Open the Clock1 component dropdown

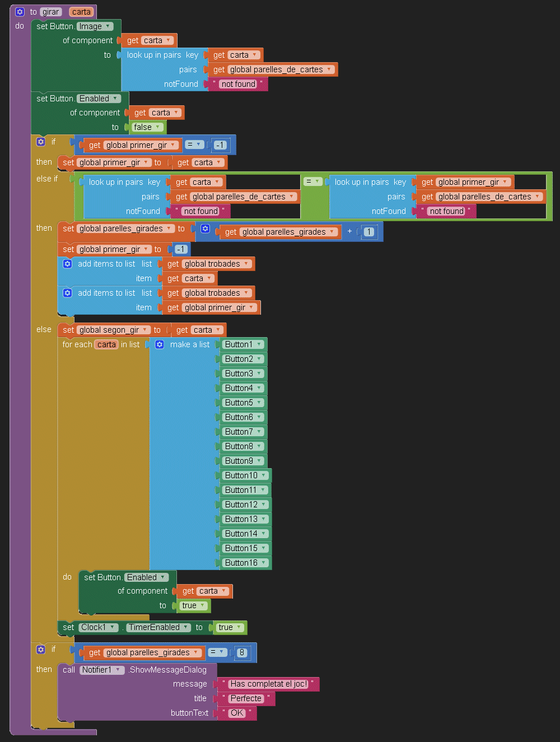tap(113, 627)
